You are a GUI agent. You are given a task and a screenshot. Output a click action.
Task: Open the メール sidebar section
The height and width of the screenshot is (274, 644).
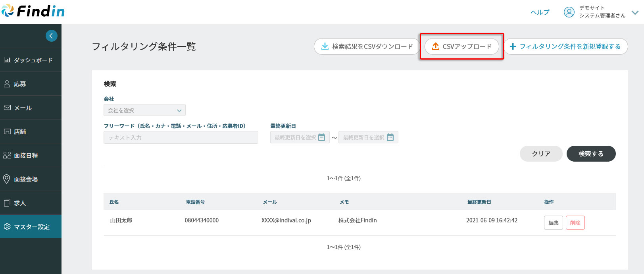click(31, 108)
